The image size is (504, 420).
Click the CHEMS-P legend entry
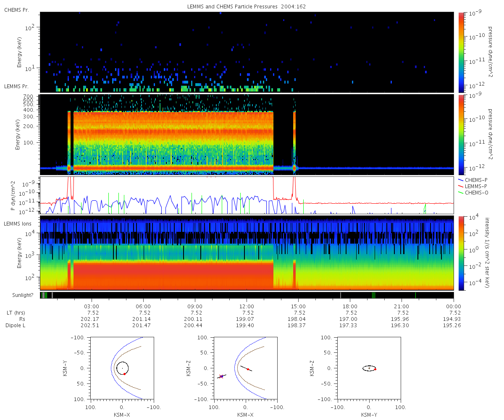click(x=472, y=180)
